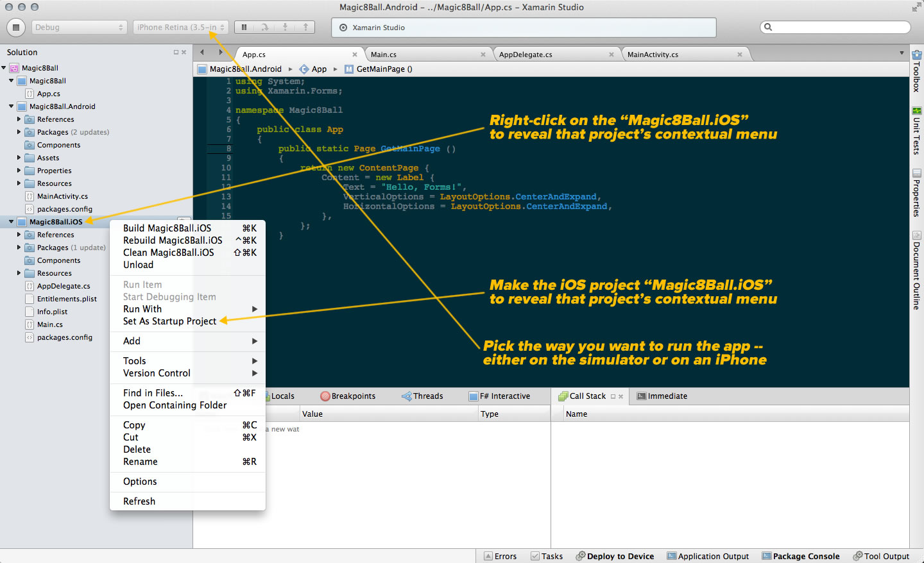
Task: Select Rename in context menu
Action: coord(187,462)
